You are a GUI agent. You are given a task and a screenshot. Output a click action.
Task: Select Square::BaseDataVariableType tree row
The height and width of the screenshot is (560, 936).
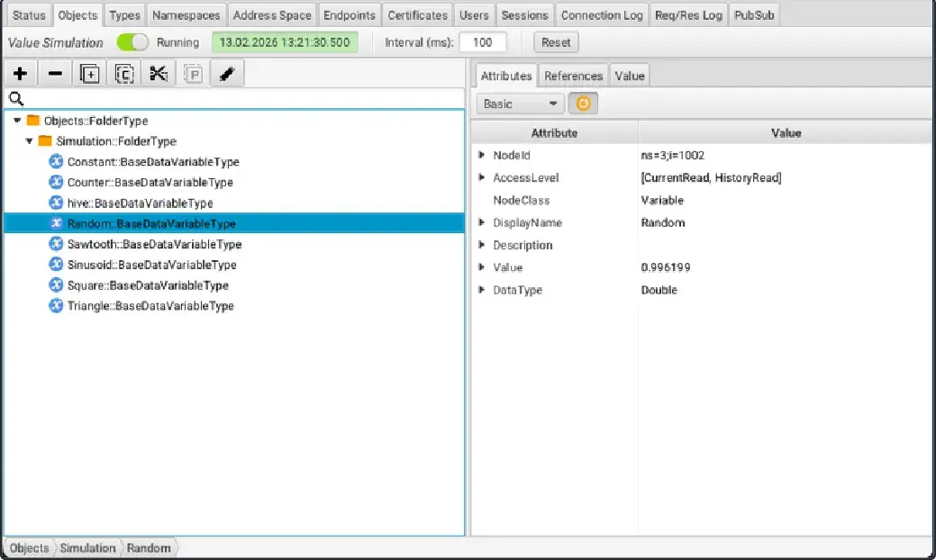[234, 285]
